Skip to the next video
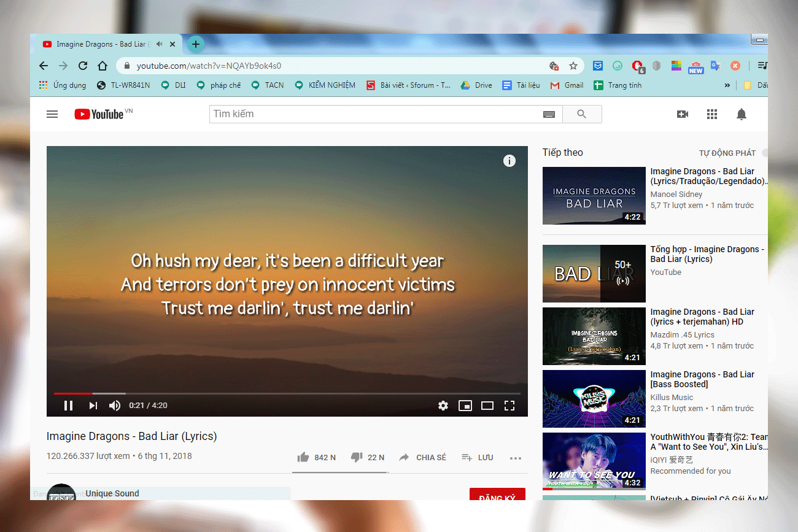Screen dimensions: 798x532 [93, 406]
